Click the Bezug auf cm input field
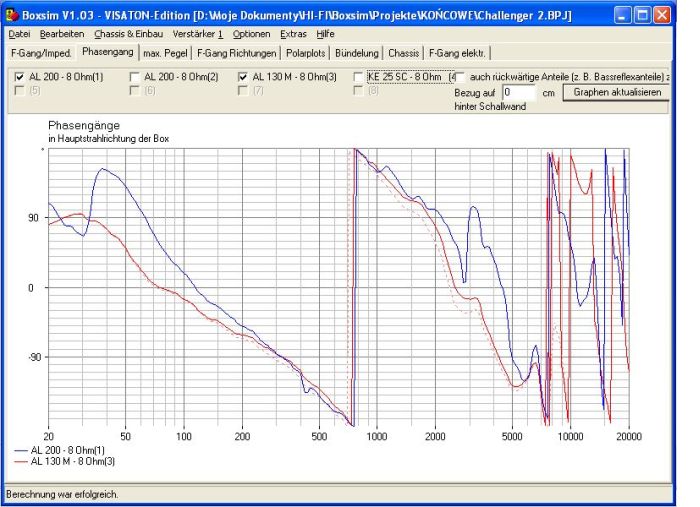Screen dimensions: 700x507 pos(519,92)
